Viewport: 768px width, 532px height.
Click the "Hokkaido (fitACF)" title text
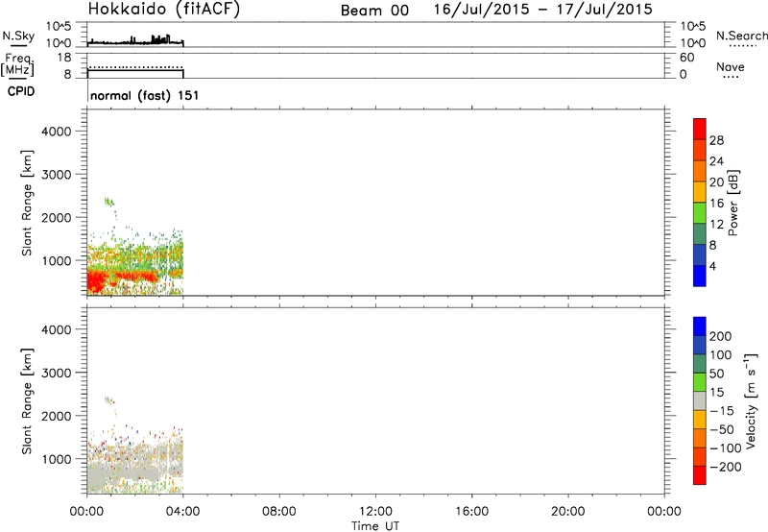point(164,9)
